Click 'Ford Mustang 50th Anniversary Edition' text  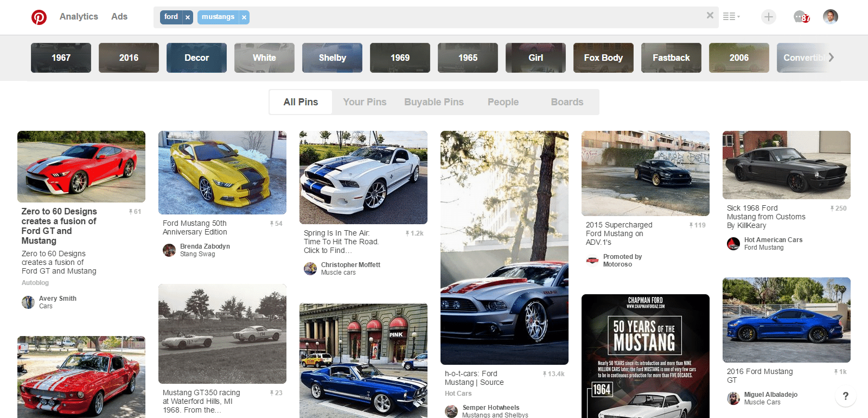pos(195,227)
